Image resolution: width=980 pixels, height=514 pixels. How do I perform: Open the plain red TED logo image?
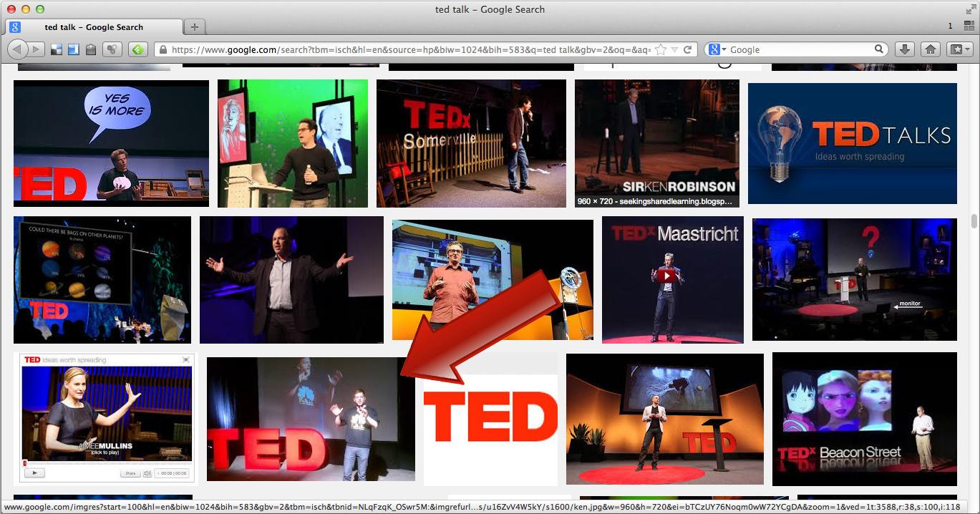coord(490,420)
